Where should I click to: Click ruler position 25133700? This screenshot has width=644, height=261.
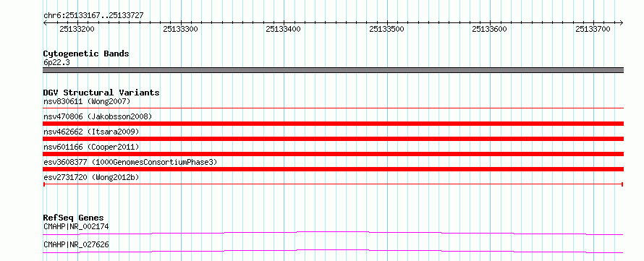tap(593, 29)
